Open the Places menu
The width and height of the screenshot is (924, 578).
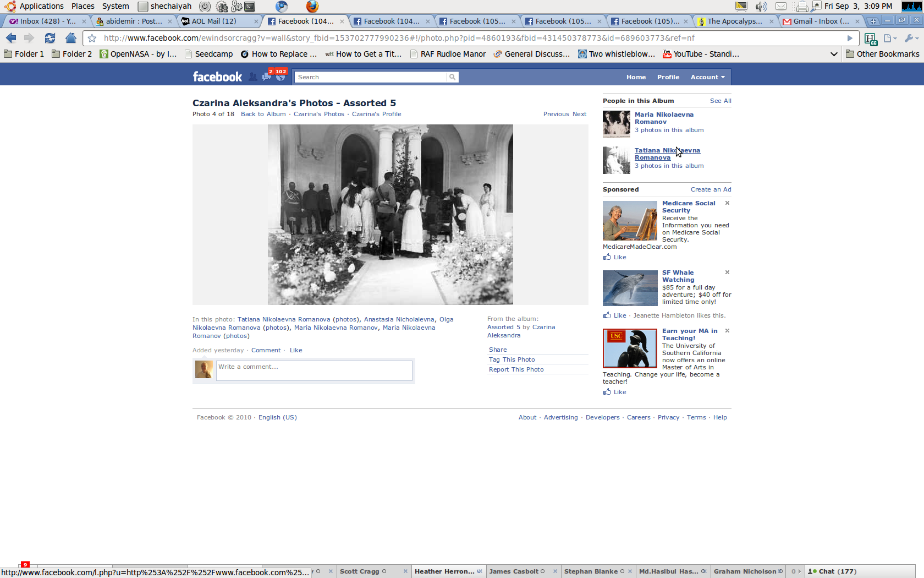tap(82, 6)
